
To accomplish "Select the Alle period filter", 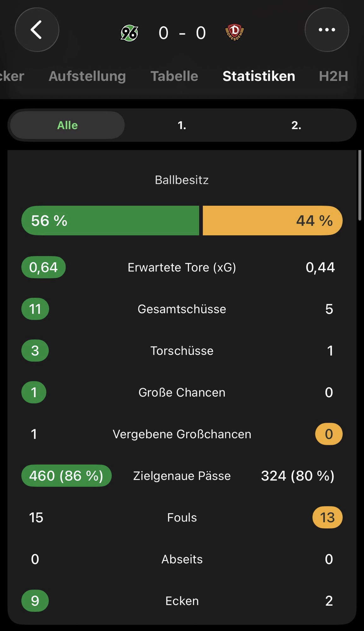I will 68,125.
